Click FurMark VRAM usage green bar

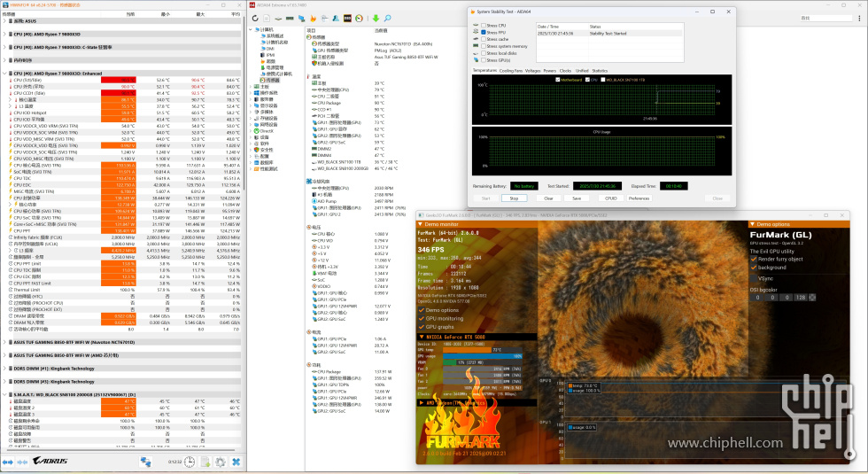(x=450, y=362)
